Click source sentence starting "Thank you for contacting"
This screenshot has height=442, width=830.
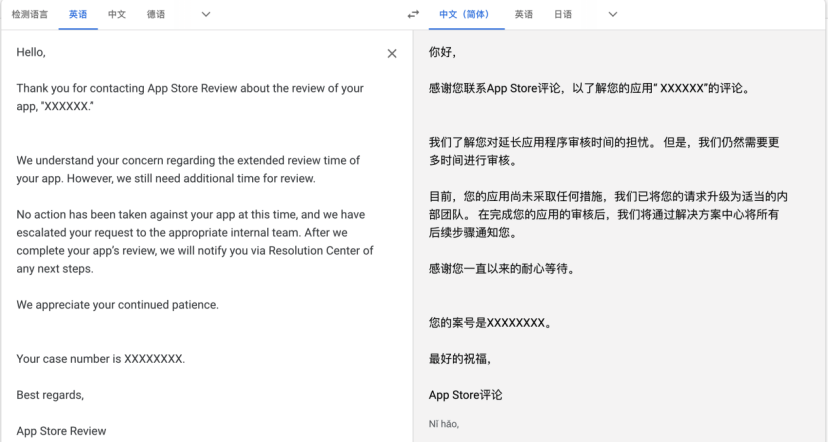[190, 97]
